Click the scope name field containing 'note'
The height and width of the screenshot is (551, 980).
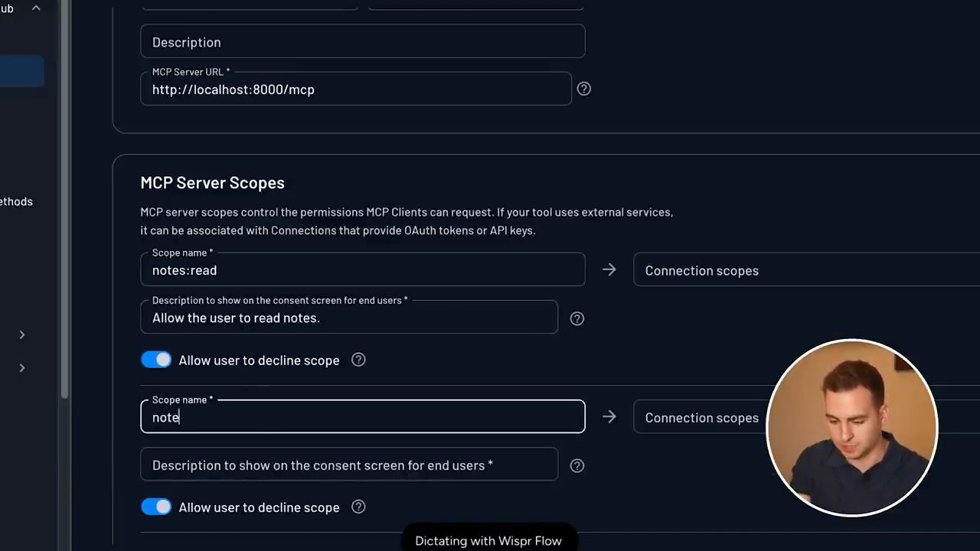click(x=363, y=416)
